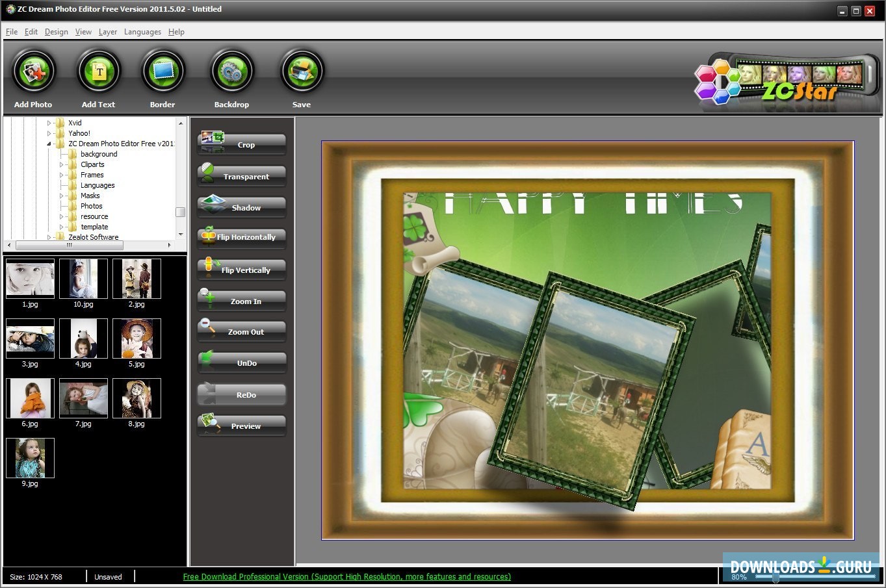Viewport: 886px width, 588px height.
Task: Expand the Masks folder arrow
Action: pos(61,196)
